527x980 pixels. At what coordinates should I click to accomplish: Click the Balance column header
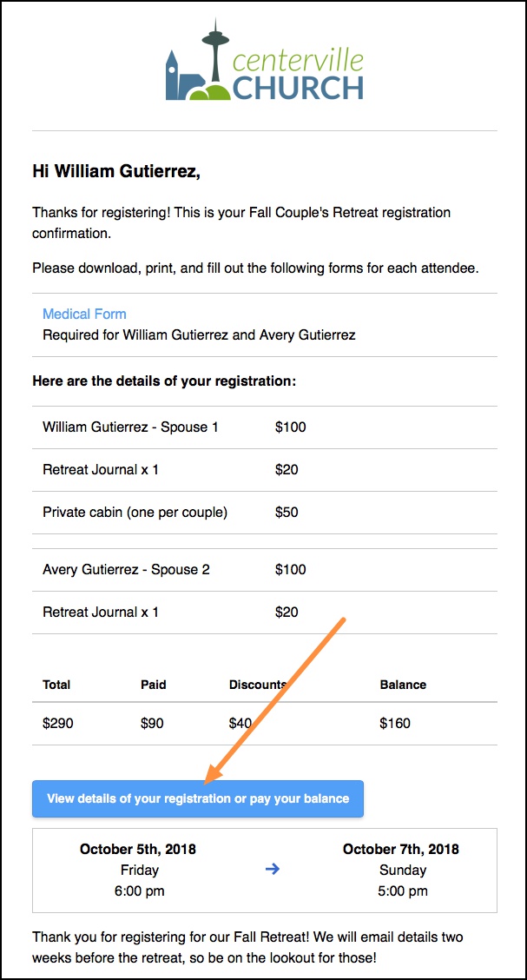click(x=403, y=685)
